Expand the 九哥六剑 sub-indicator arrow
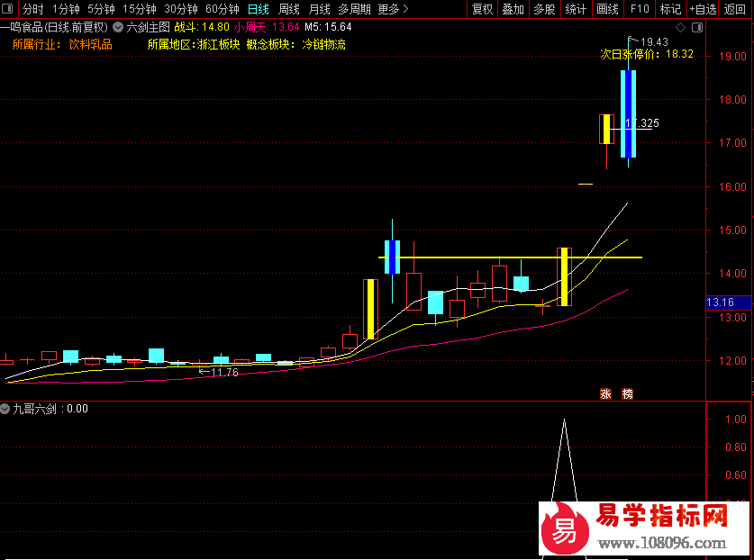Image resolution: width=754 pixels, height=560 pixels. [5, 409]
